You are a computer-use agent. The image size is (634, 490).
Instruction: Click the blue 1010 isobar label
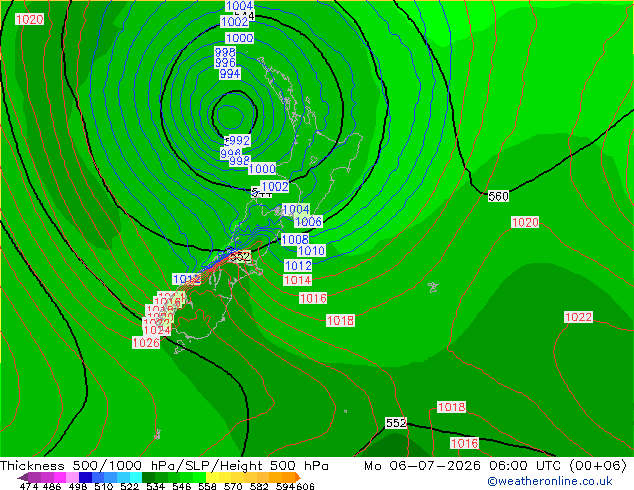[311, 251]
